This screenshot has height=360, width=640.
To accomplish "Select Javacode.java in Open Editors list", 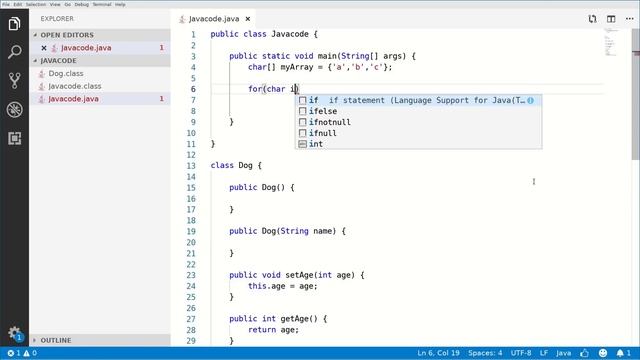I will click(100, 48).
